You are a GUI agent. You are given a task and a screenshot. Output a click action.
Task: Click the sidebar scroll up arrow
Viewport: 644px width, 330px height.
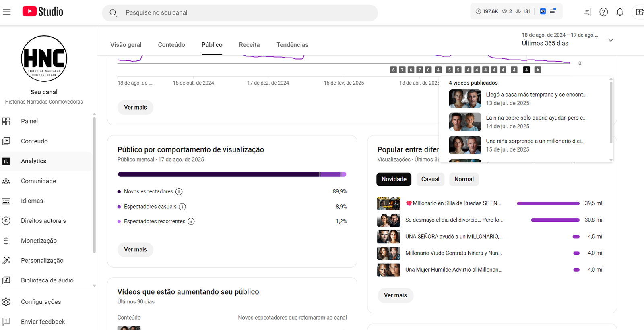[x=94, y=114]
